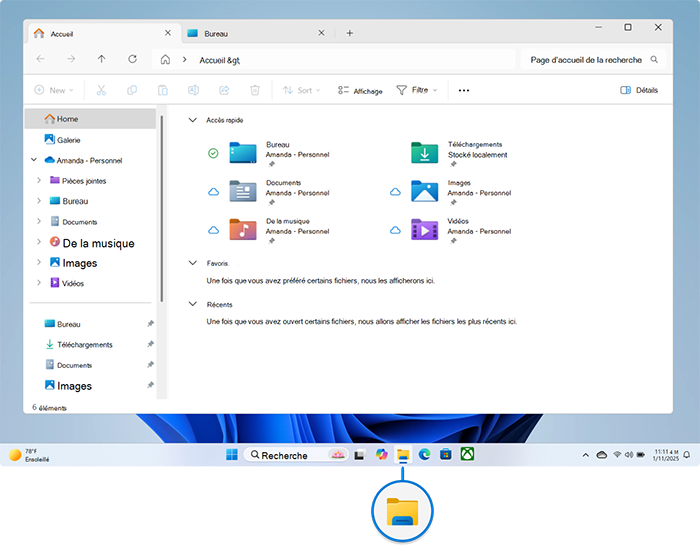Add a new tab with plus button
This screenshot has height=546, width=700.
click(349, 33)
